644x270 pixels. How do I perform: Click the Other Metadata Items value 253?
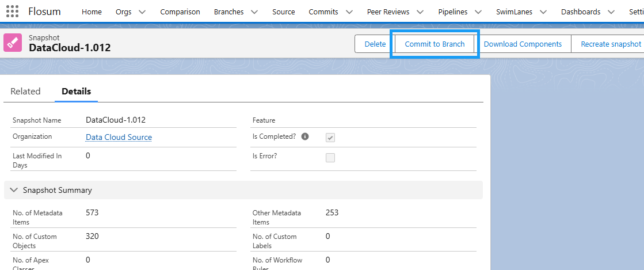[x=332, y=212]
